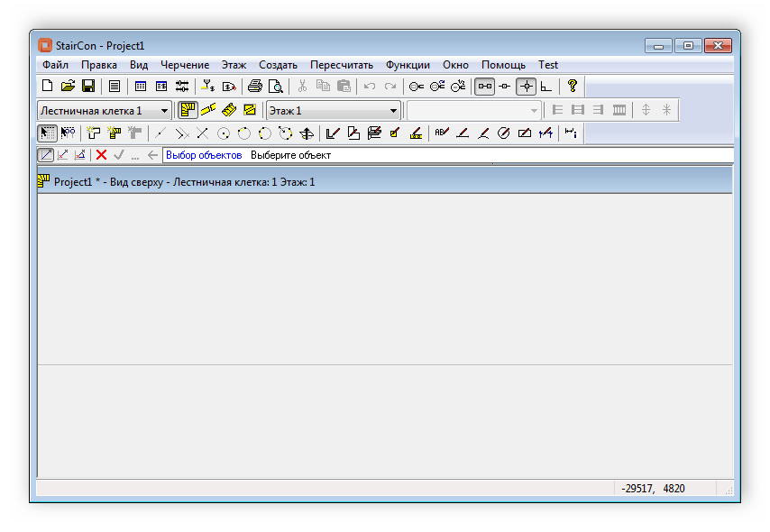Image resolution: width=770 pixels, height=532 pixels.
Task: Select the circle with center point tool
Action: [223, 133]
